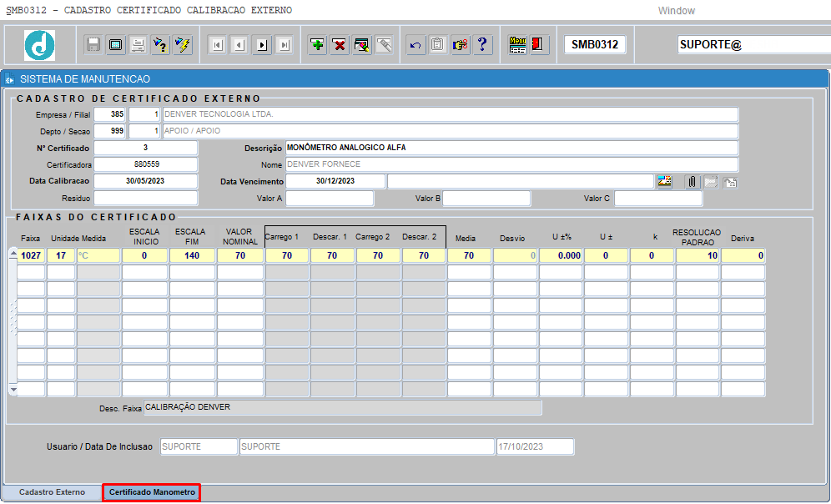Screen dimensions: 831x504
Task: Click the clear record eraser icon
Action: click(x=362, y=45)
